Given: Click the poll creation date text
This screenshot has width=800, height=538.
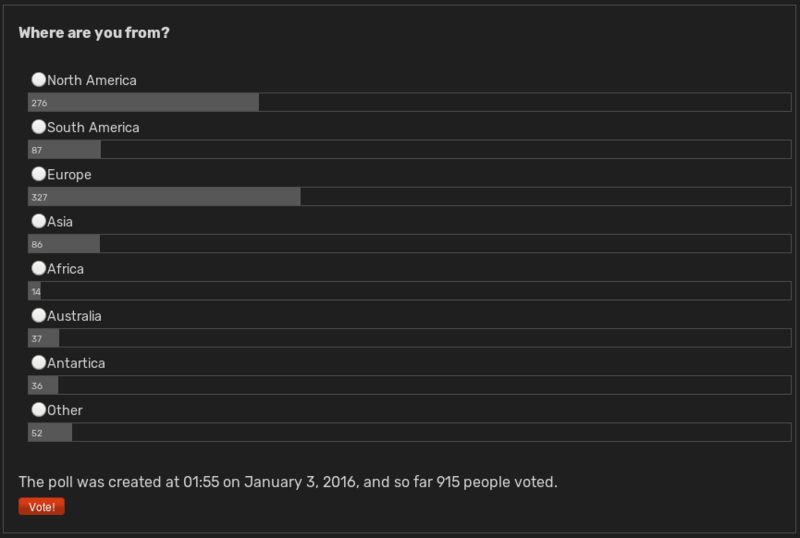Looking at the screenshot, I should point(288,482).
